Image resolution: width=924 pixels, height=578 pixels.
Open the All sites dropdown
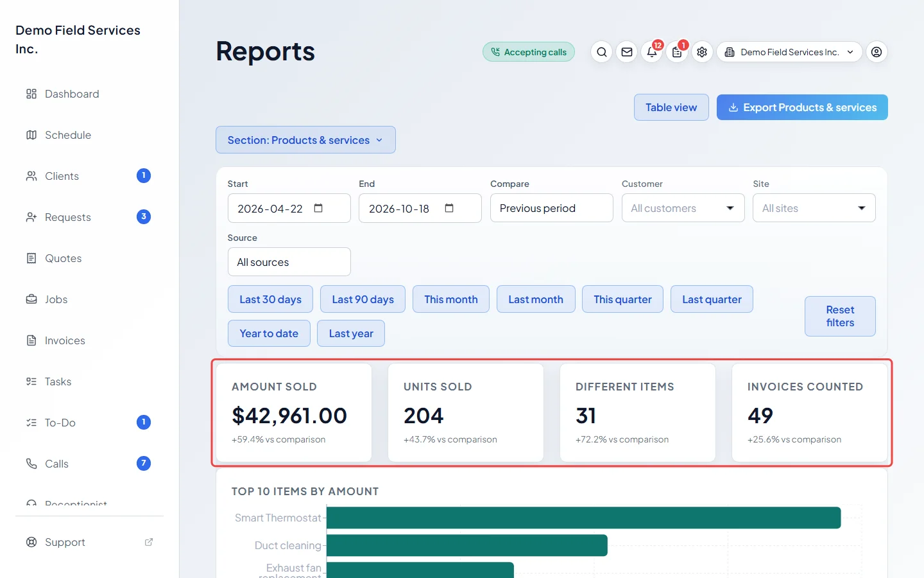[814, 208]
